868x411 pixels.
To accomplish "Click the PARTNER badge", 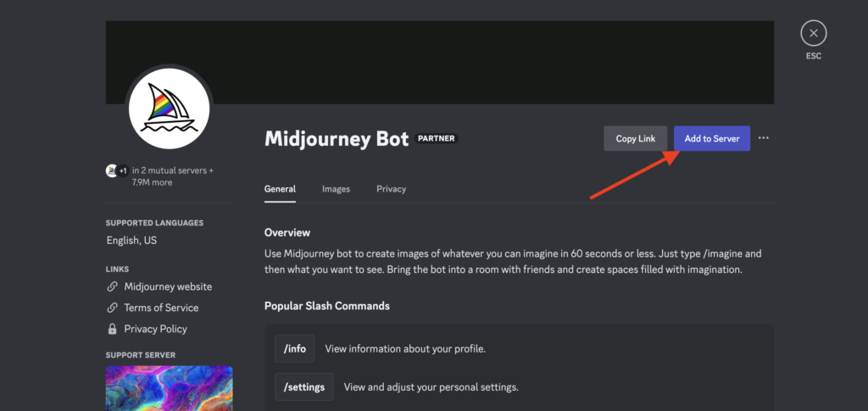I will [x=437, y=138].
